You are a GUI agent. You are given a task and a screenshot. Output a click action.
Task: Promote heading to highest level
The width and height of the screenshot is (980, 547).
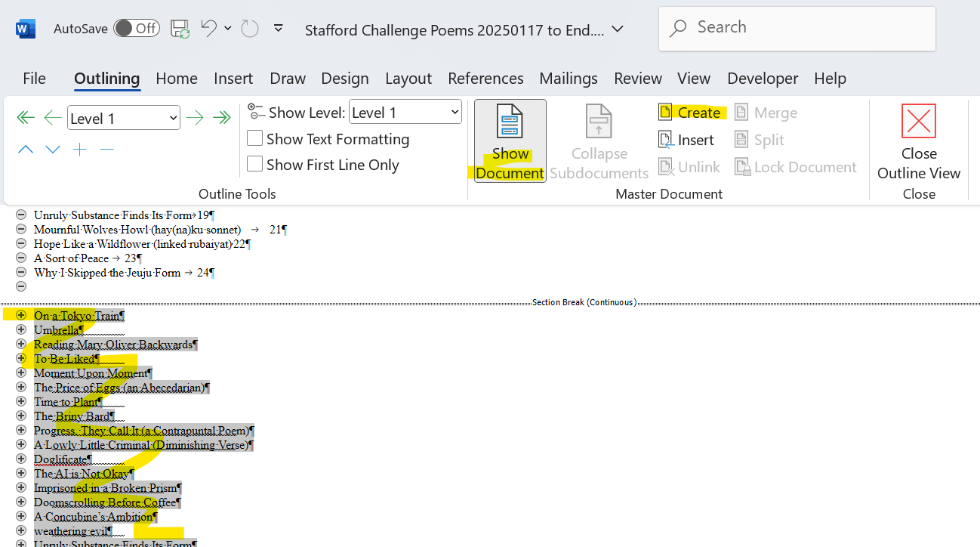pos(25,117)
